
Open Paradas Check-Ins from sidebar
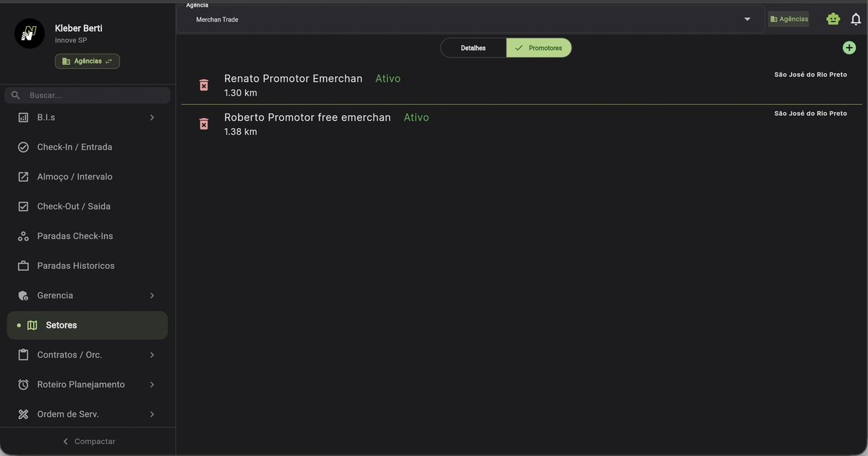(75, 236)
